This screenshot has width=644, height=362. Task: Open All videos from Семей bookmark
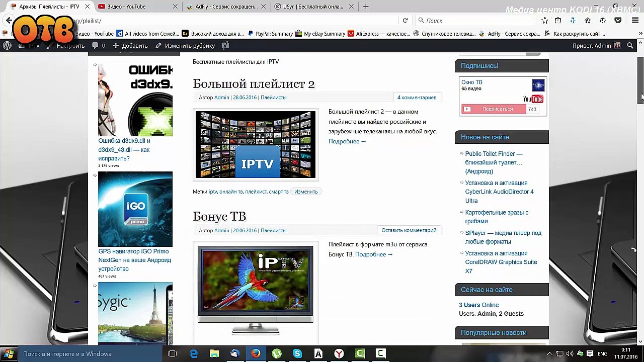point(147,34)
